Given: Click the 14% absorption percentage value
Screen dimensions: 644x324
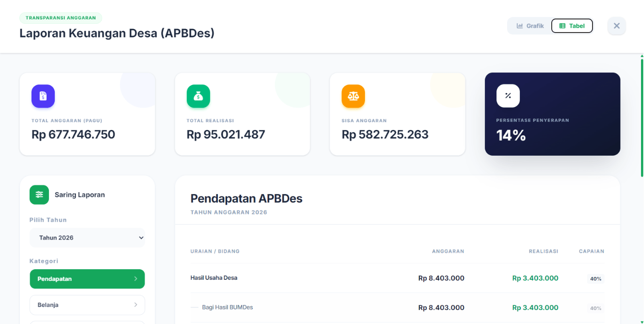Looking at the screenshot, I should [x=511, y=135].
